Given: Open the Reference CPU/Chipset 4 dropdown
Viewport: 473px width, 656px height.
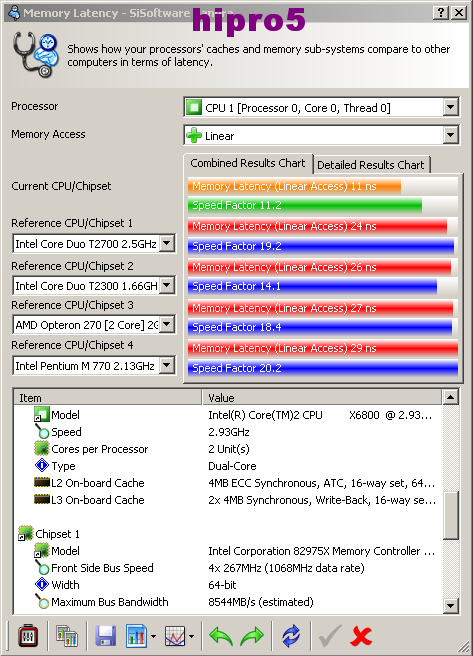Looking at the screenshot, I should pyautogui.click(x=167, y=365).
